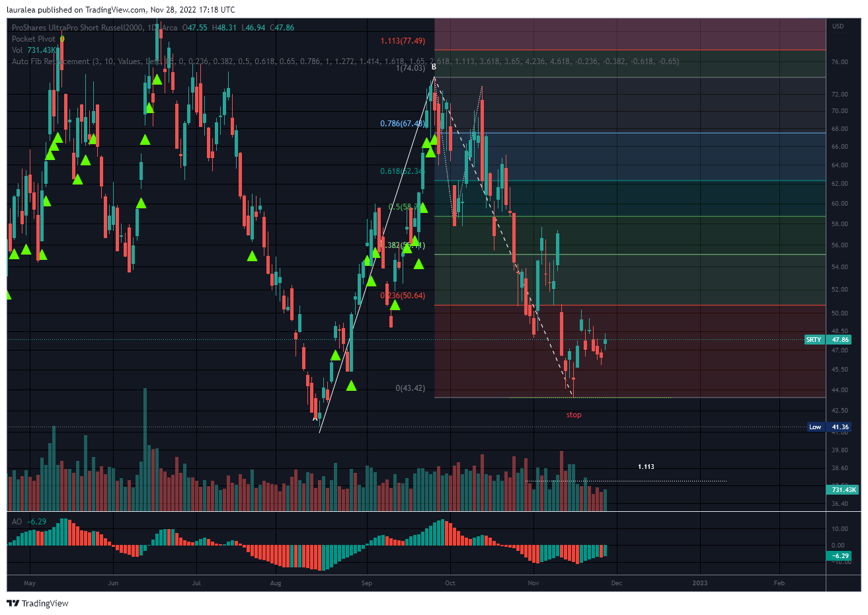
Task: Click the Pocket Pivot indicator legend
Action: click(34, 39)
